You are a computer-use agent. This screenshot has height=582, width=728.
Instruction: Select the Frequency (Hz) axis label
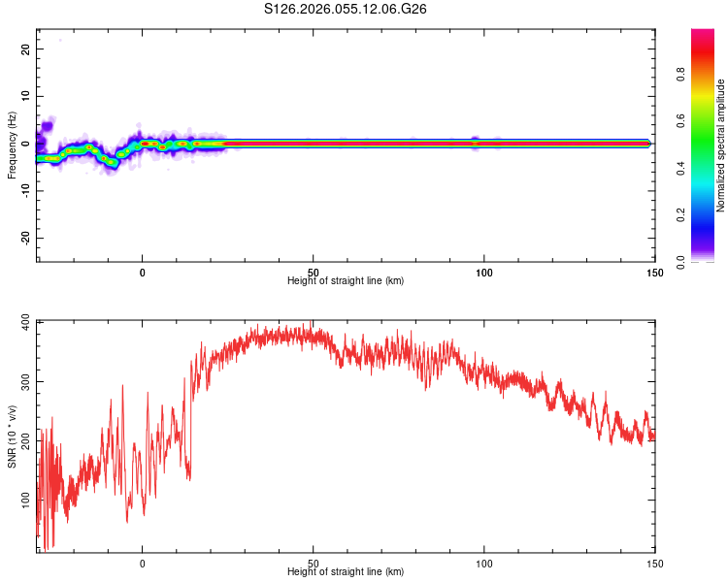pyautogui.click(x=12, y=144)
